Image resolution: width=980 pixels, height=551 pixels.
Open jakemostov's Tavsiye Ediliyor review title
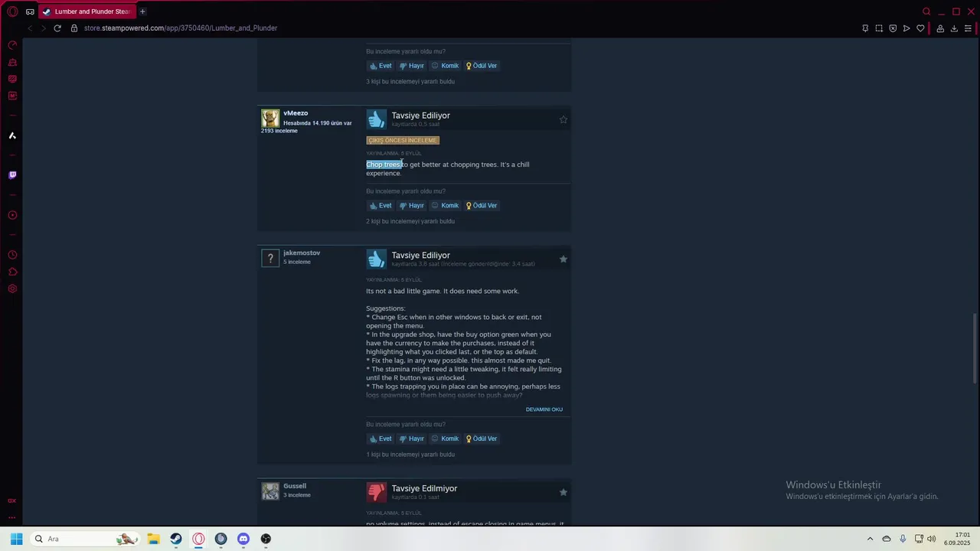(x=421, y=255)
